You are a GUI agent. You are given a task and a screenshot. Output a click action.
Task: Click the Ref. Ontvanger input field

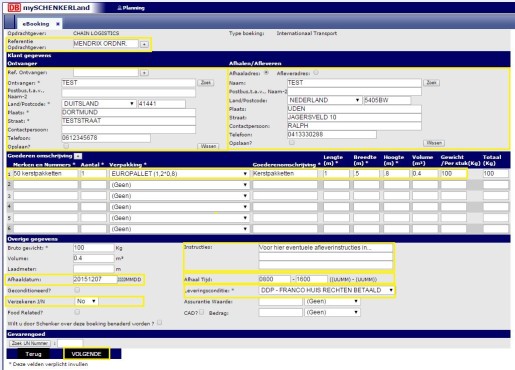[x=106, y=73]
